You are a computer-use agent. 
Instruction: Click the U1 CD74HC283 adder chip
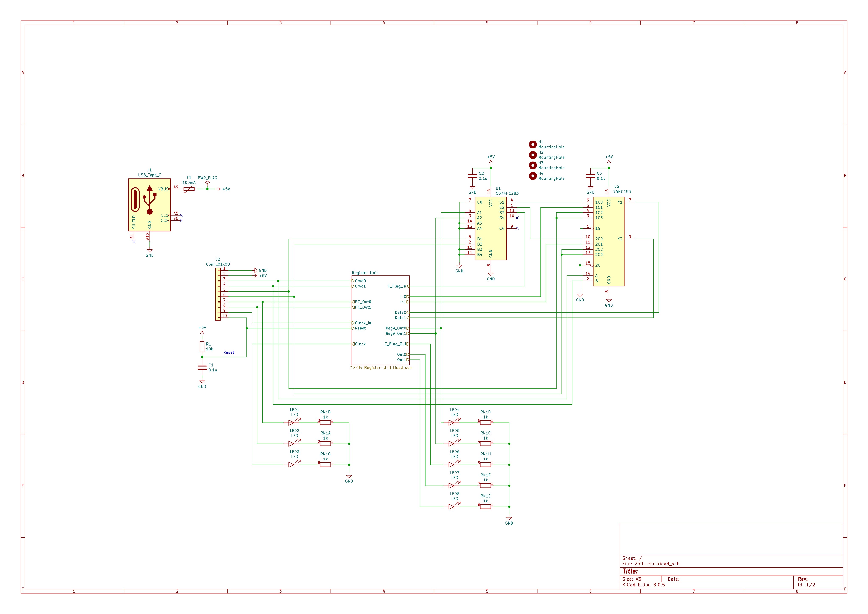(491, 229)
